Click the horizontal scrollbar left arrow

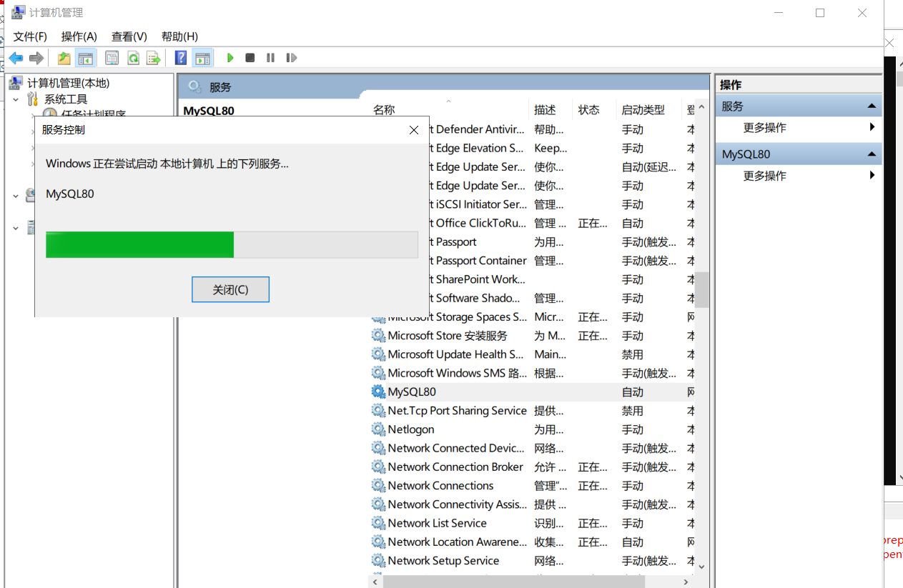(375, 582)
